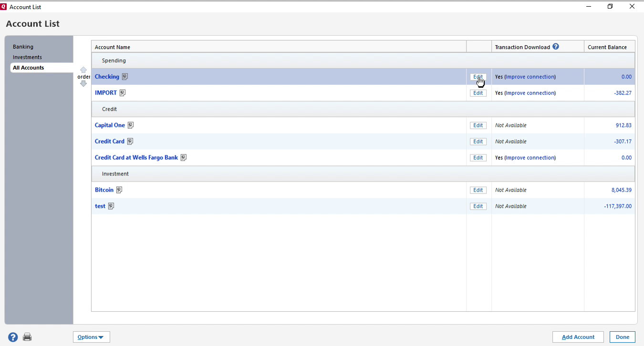
Task: Click the Transaction Download column header
Action: pos(538,47)
